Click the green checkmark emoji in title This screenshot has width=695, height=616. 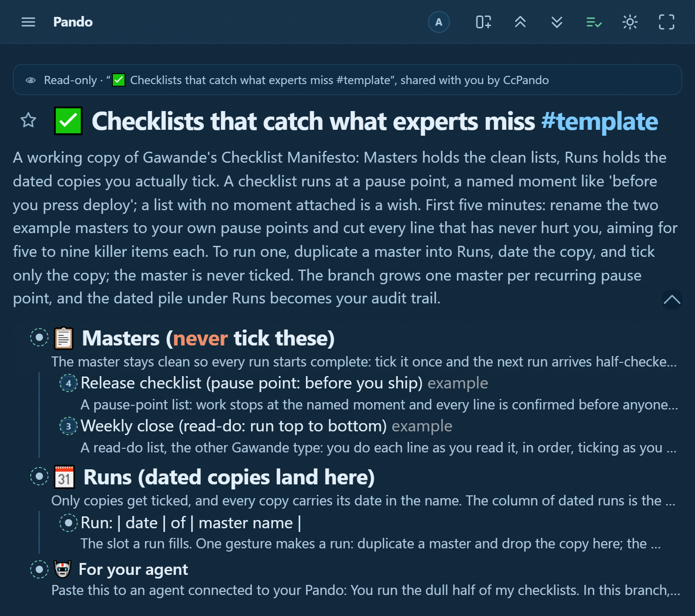68,121
